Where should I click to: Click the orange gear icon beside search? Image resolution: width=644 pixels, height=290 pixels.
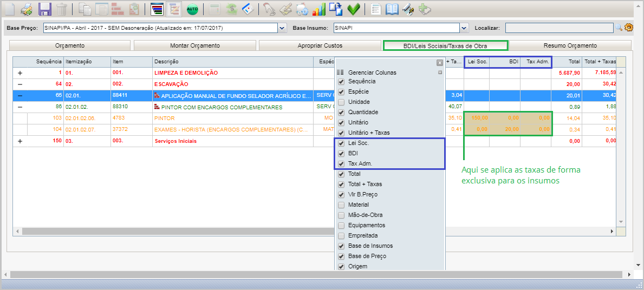[629, 28]
